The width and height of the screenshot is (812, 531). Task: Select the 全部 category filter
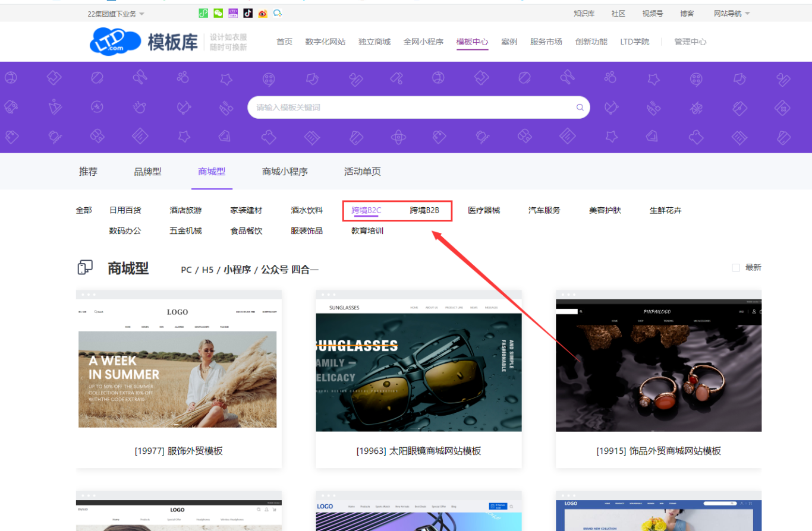84,210
